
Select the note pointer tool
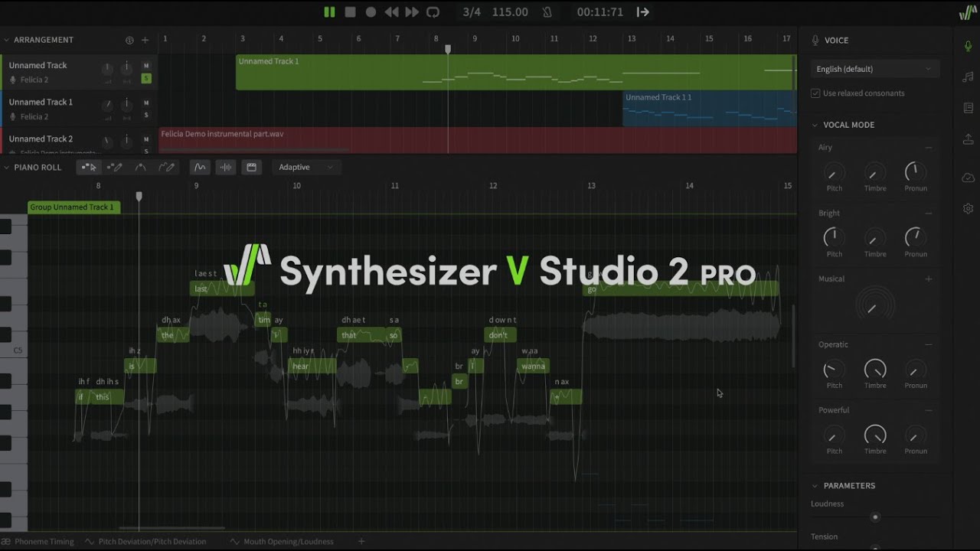(x=89, y=167)
